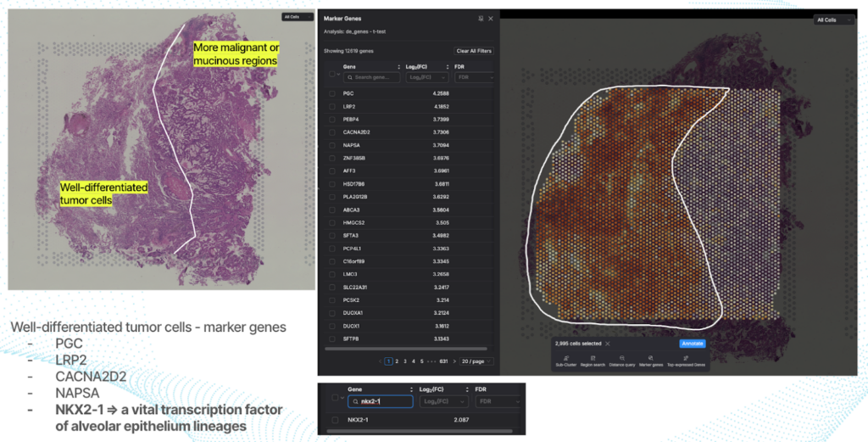The image size is (868, 442).
Task: Tick the checkbox for gene PGC
Action: tap(331, 93)
